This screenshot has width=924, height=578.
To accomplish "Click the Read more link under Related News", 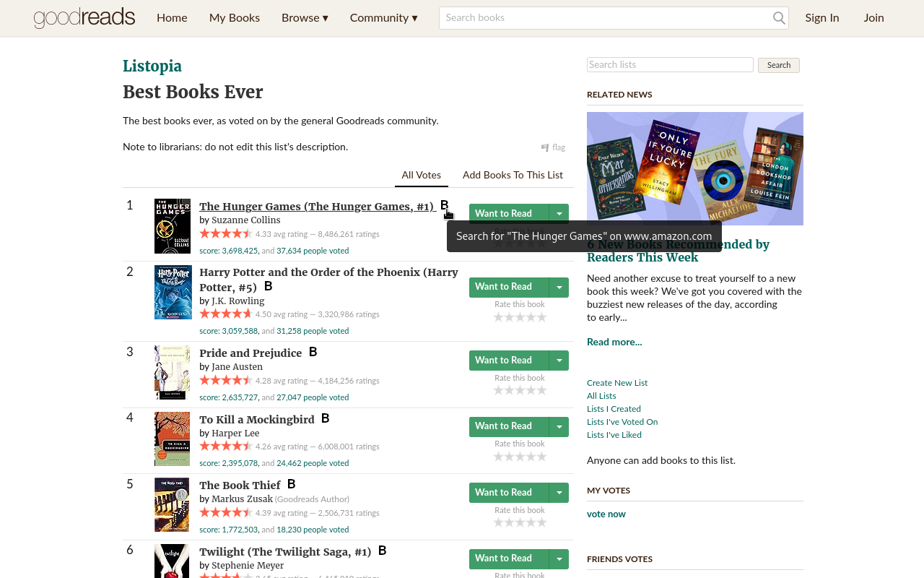I will pos(614,342).
